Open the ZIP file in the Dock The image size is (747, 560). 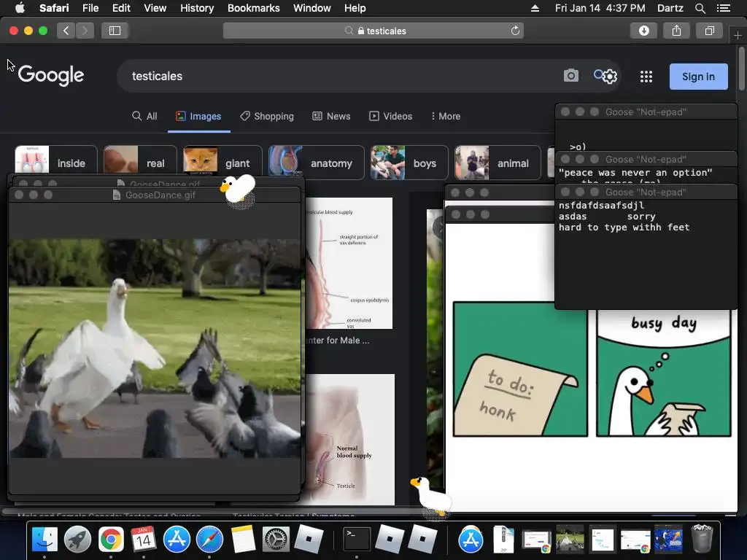coord(503,539)
